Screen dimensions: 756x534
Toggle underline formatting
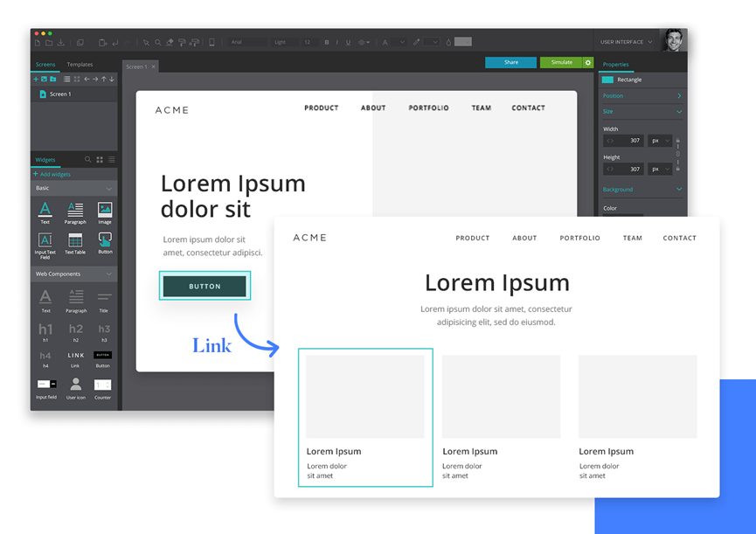[x=348, y=43]
